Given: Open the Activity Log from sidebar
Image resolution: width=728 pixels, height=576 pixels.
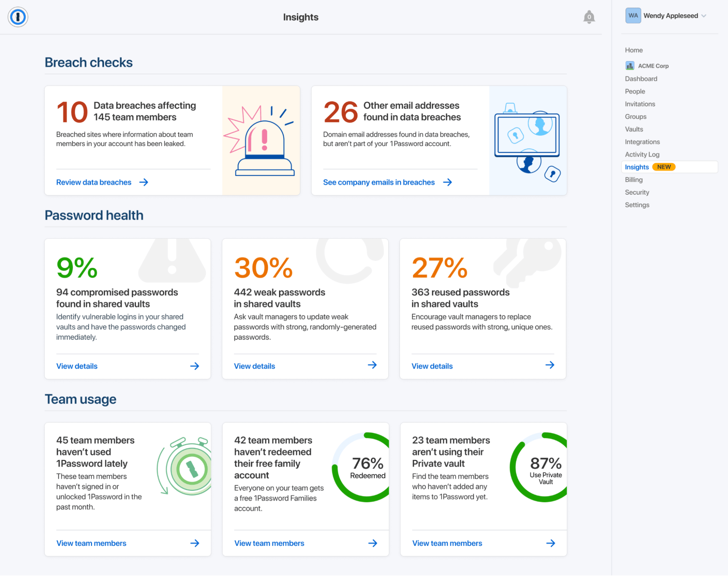Looking at the screenshot, I should (642, 154).
